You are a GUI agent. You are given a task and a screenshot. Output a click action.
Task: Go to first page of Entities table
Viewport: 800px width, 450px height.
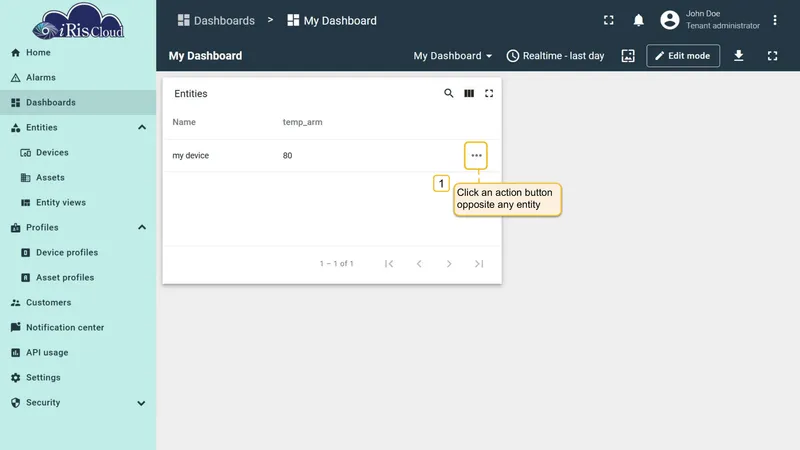pyautogui.click(x=389, y=264)
